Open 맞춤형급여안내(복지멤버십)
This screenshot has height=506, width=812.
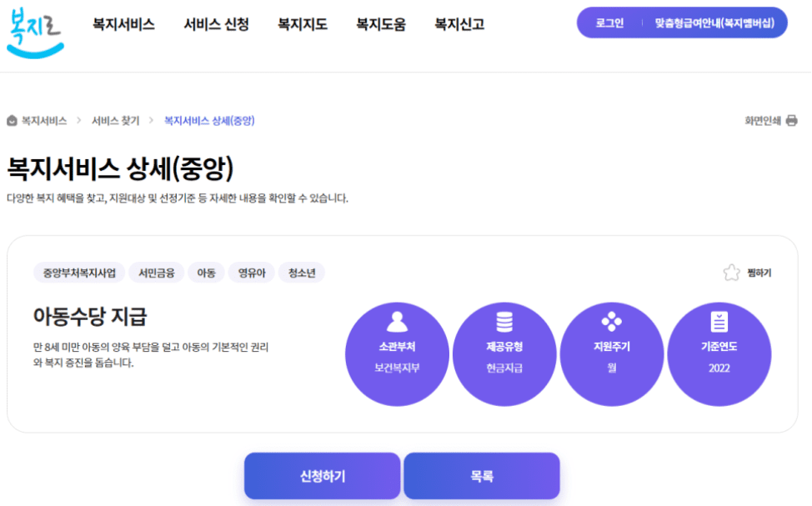(x=713, y=23)
